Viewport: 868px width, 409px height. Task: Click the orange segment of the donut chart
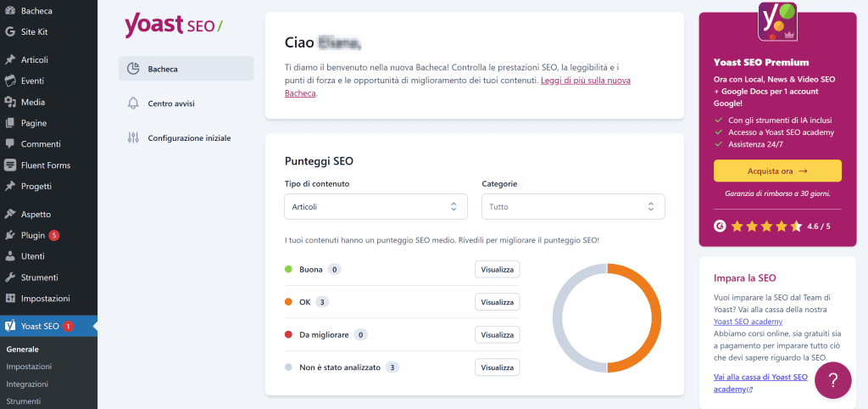click(x=657, y=318)
